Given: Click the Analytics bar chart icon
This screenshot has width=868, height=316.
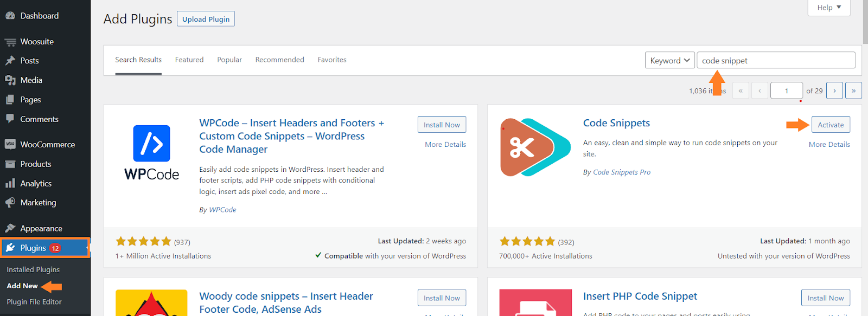Looking at the screenshot, I should pyautogui.click(x=10, y=183).
